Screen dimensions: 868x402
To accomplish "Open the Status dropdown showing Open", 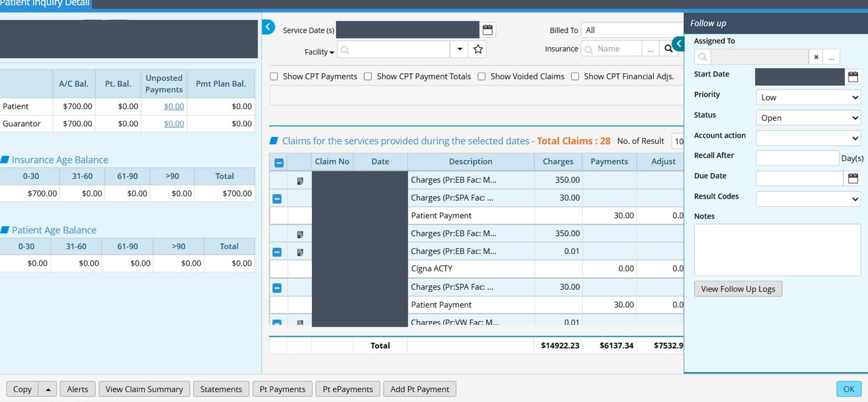I will tap(808, 118).
